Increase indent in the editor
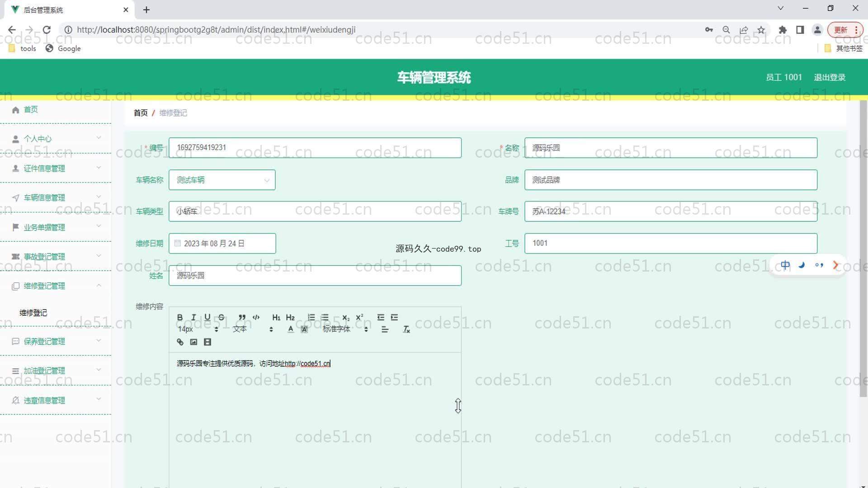Screen dimensions: 868x488 point(394,317)
